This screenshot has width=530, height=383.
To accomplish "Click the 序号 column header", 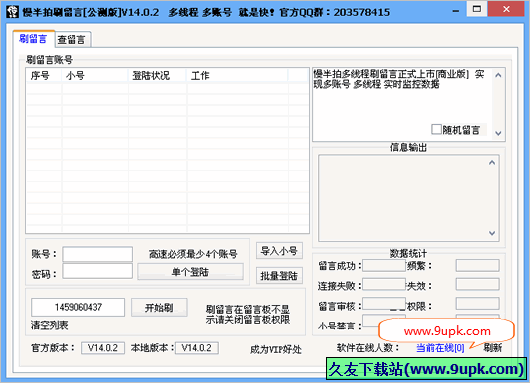I will tap(44, 75).
